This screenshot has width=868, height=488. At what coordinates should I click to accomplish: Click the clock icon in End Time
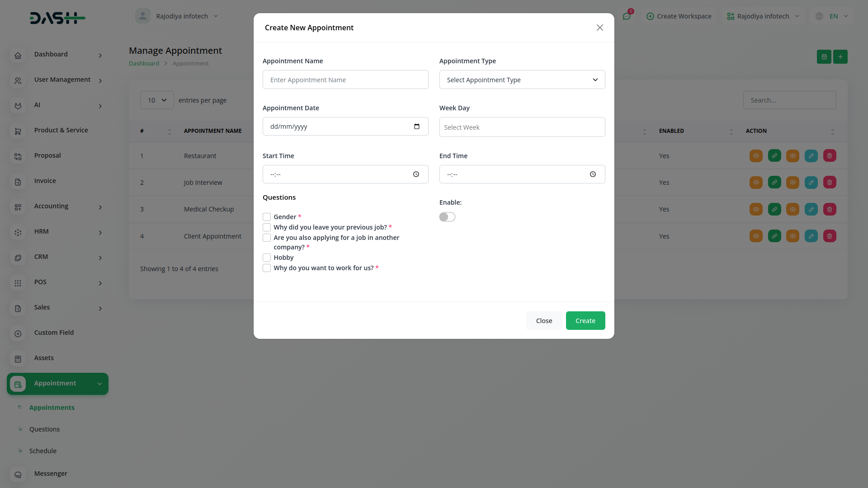coord(593,174)
